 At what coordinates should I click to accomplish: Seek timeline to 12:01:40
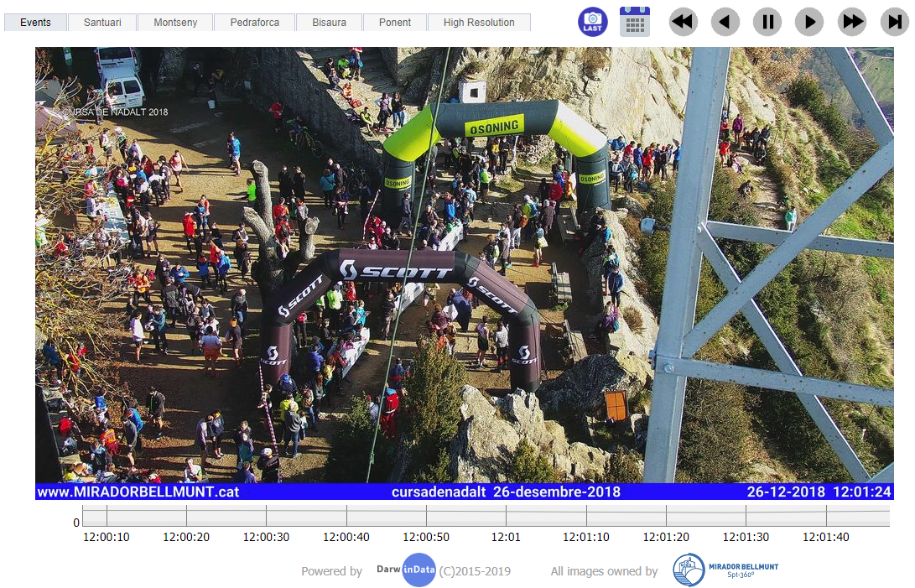point(826,537)
